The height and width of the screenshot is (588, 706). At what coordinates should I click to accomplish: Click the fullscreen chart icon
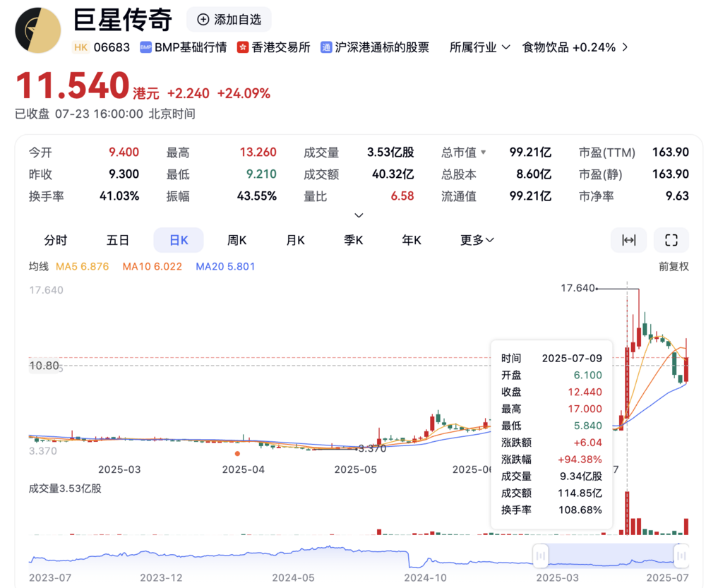tap(671, 240)
